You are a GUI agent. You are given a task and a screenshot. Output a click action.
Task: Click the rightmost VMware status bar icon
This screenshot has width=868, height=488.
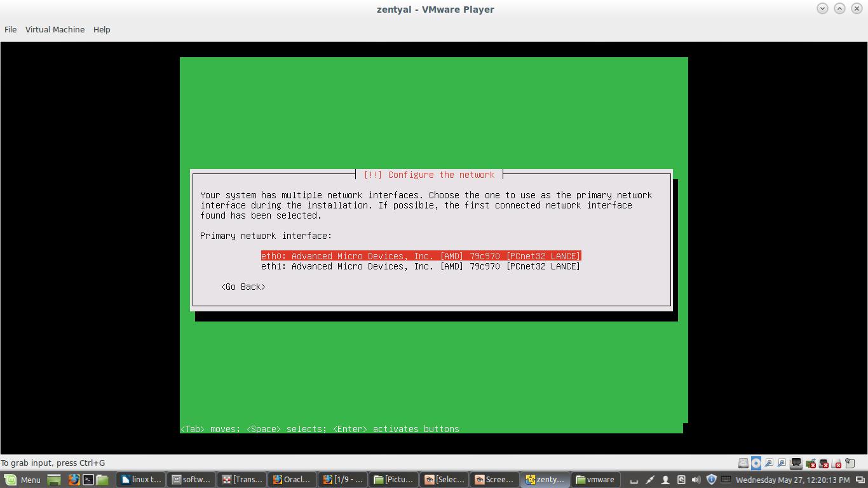pyautogui.click(x=851, y=463)
